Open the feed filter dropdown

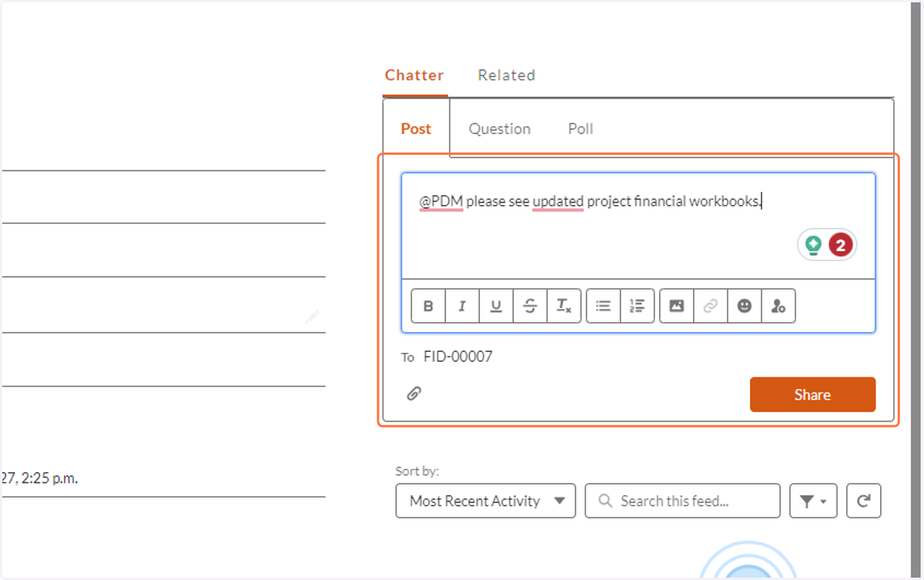pyautogui.click(x=813, y=501)
